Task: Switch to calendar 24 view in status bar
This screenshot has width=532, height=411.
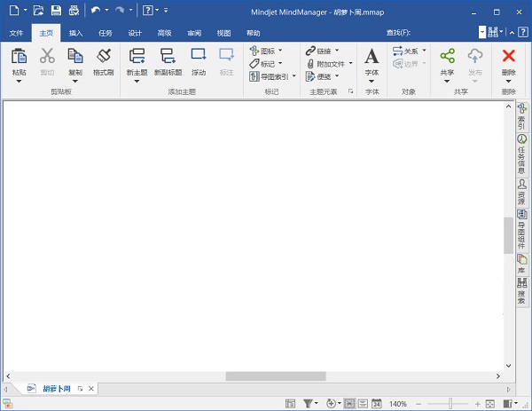Action: click(376, 404)
